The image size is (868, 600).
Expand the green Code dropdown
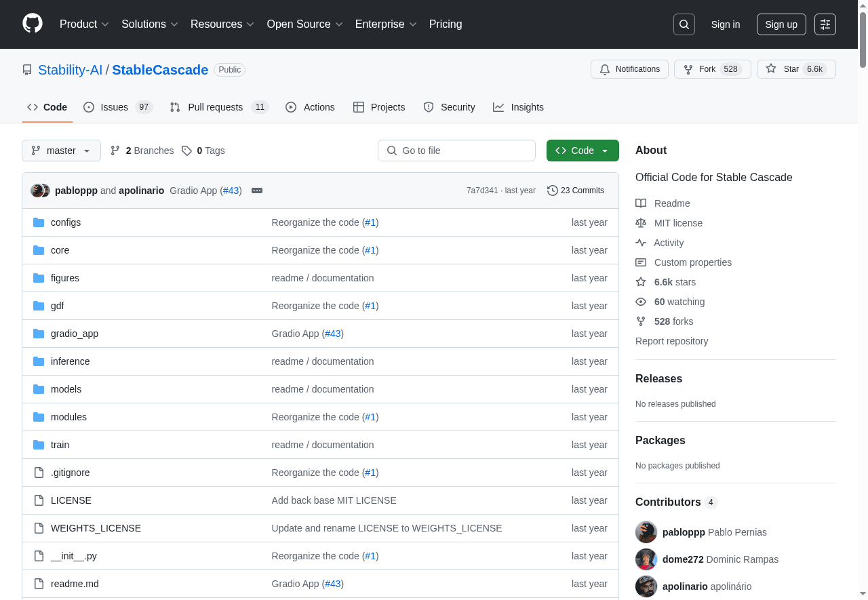583,151
